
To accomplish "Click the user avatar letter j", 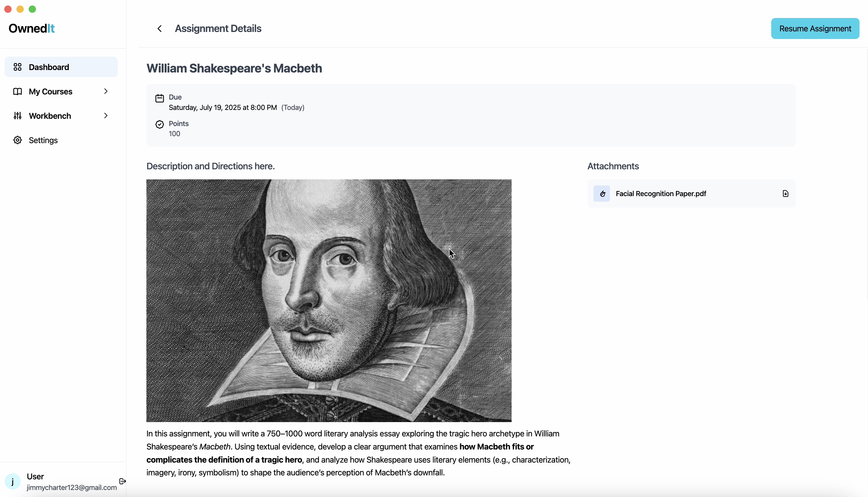I will (x=12, y=482).
